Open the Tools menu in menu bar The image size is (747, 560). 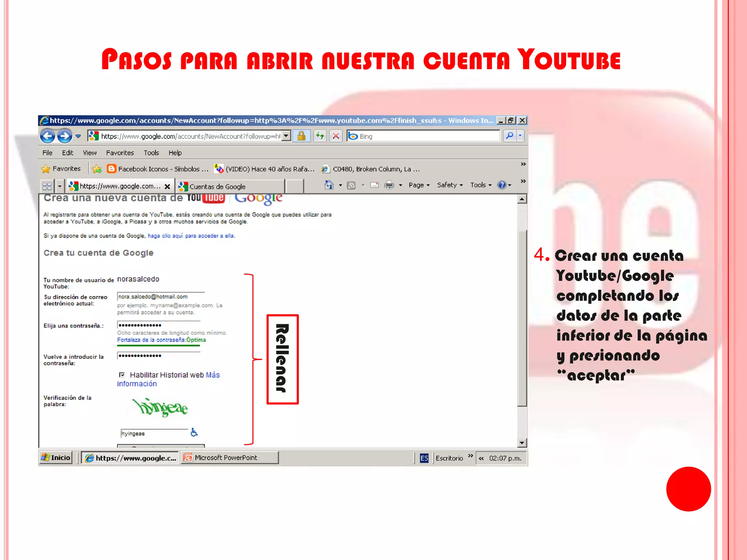tap(151, 153)
